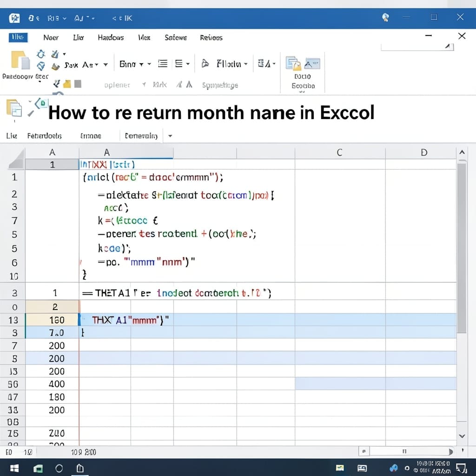Screen dimensions: 476x476
Task: Expand the Sark Aa dropdown
Action: point(106,65)
